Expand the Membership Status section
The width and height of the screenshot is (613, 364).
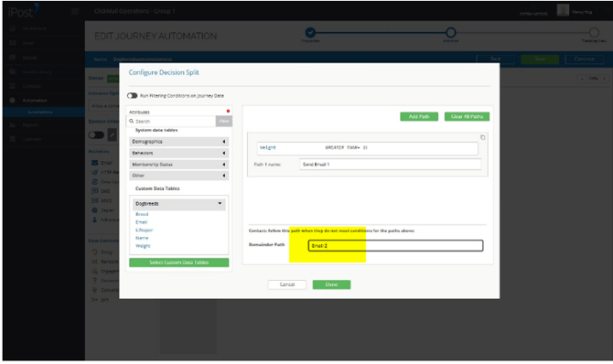point(179,165)
